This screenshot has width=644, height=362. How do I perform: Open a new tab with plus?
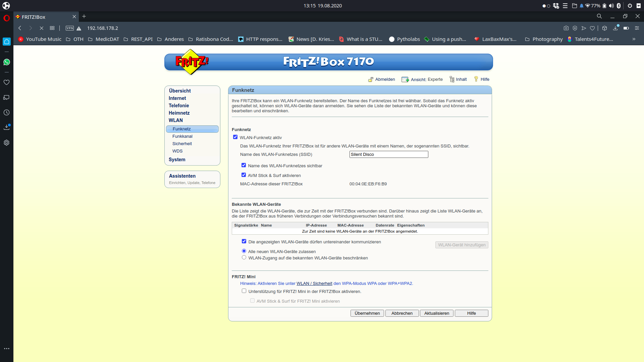[84, 16]
